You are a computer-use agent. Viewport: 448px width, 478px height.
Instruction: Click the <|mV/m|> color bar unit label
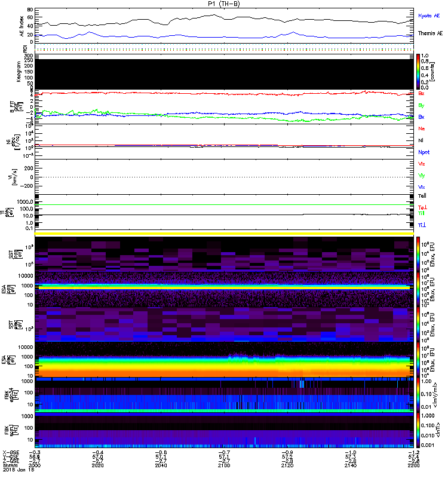[x=436, y=395]
